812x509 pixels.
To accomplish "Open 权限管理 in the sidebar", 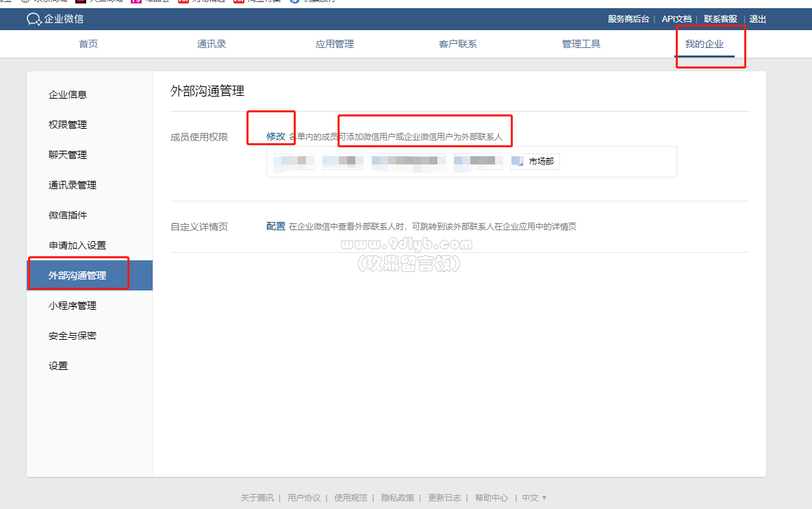I will click(x=68, y=125).
